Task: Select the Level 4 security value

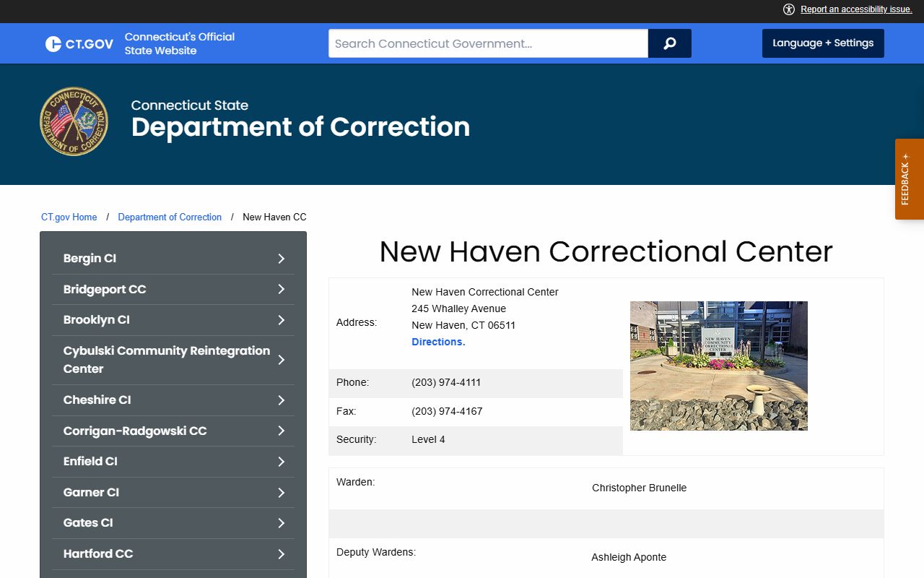Action: coord(428,439)
